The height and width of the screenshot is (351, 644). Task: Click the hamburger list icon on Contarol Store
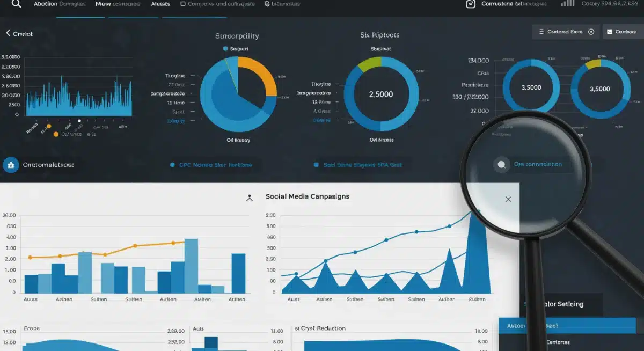coord(541,32)
